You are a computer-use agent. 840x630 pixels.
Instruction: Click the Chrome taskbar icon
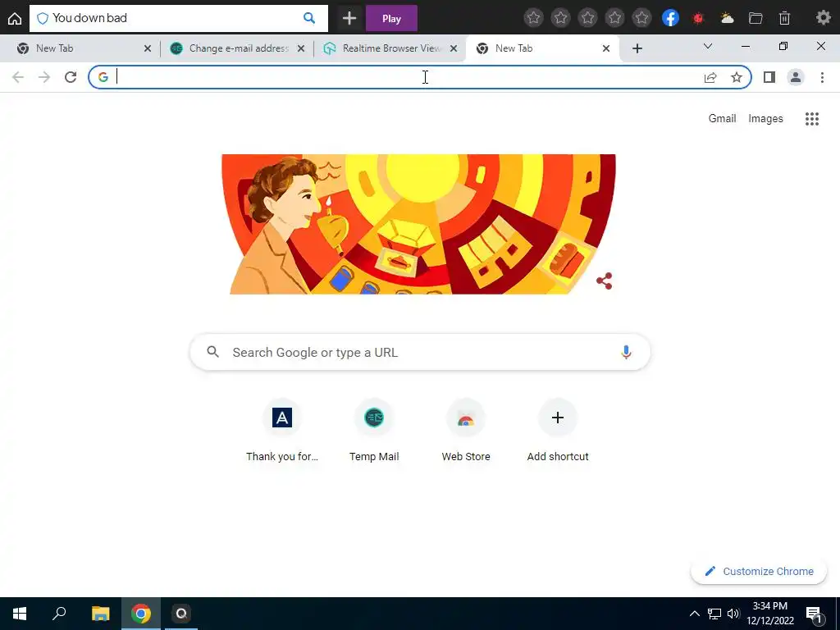coord(141,614)
